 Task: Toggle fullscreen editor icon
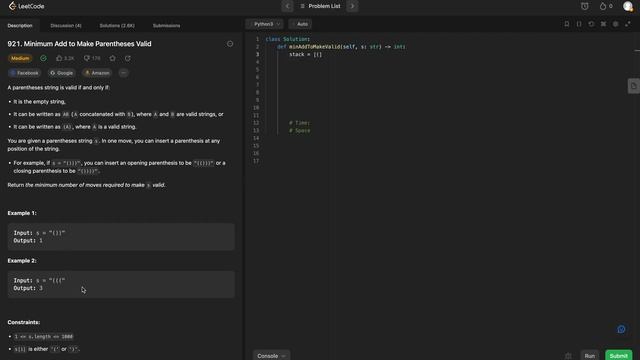click(x=628, y=24)
